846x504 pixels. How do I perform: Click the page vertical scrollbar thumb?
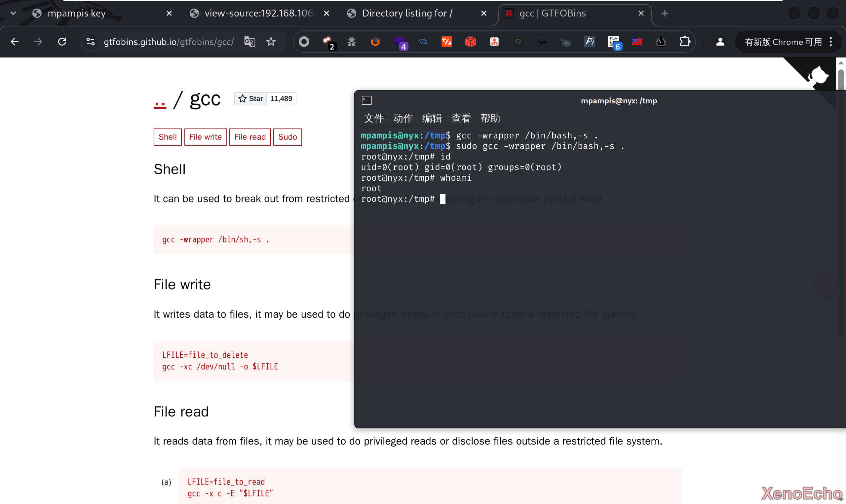click(841, 80)
